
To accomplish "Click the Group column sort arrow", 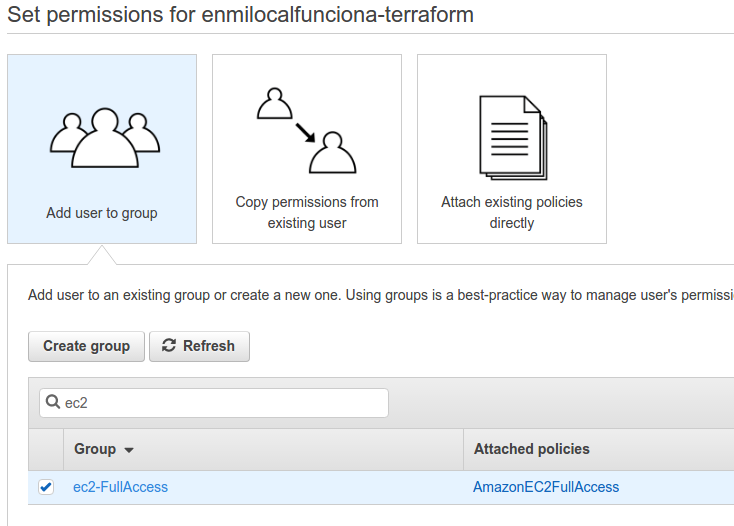I will tap(129, 450).
